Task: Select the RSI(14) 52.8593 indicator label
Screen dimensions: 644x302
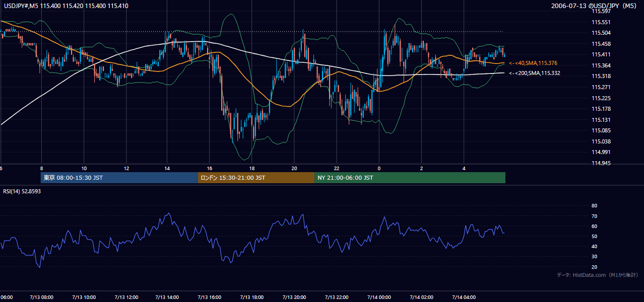Action: click(22, 191)
